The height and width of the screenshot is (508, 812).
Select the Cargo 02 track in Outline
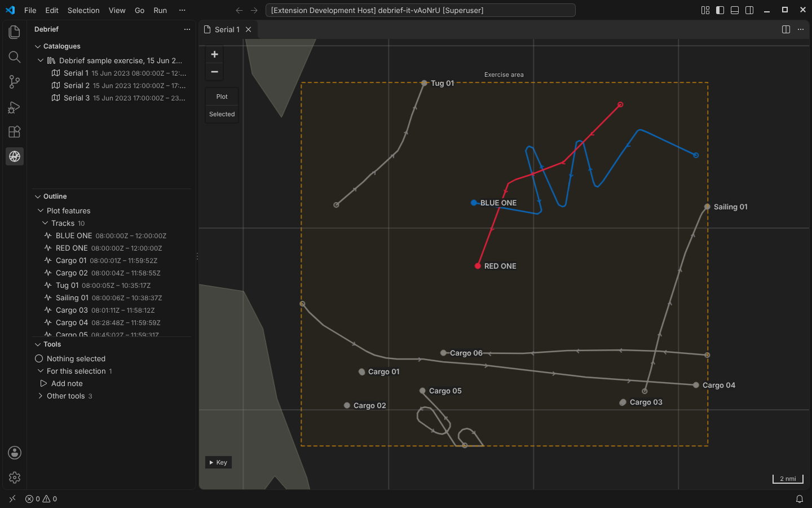coord(112,273)
